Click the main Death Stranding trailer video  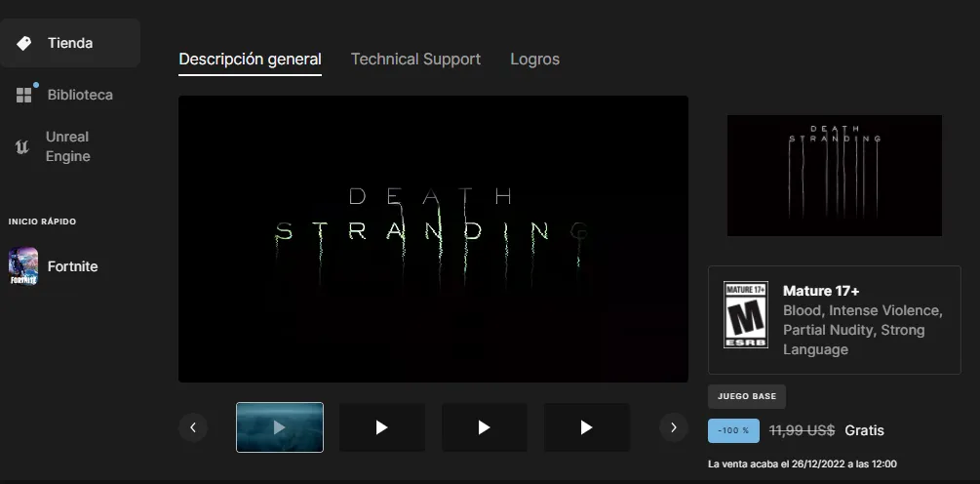coord(433,239)
